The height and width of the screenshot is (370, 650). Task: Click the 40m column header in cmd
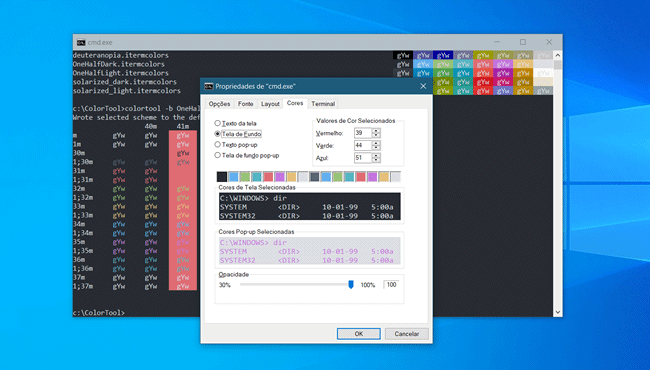click(151, 126)
